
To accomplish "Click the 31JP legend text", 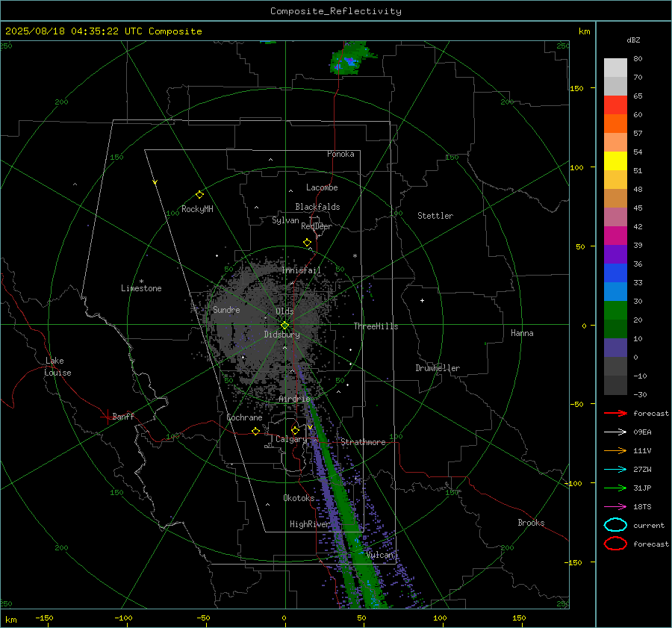I will [x=642, y=488].
